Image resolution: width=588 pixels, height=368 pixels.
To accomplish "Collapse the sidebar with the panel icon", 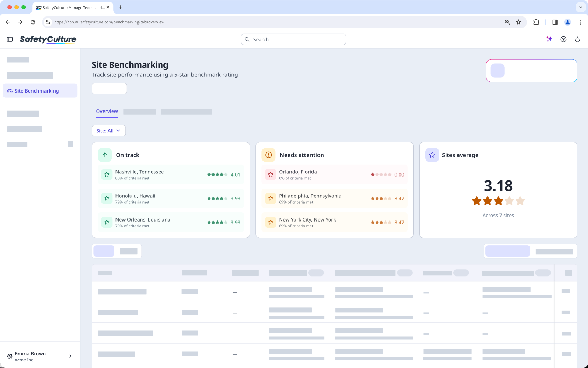I will [10, 39].
